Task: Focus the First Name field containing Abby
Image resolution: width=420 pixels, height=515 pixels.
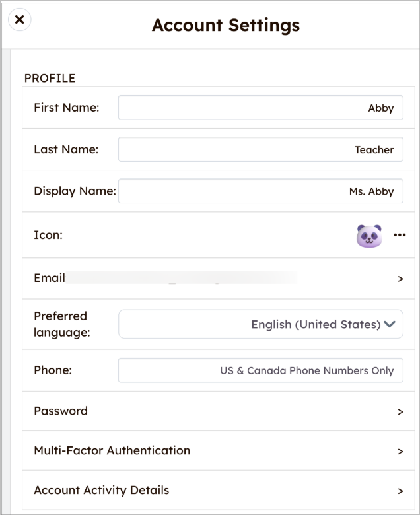Action: click(x=260, y=108)
